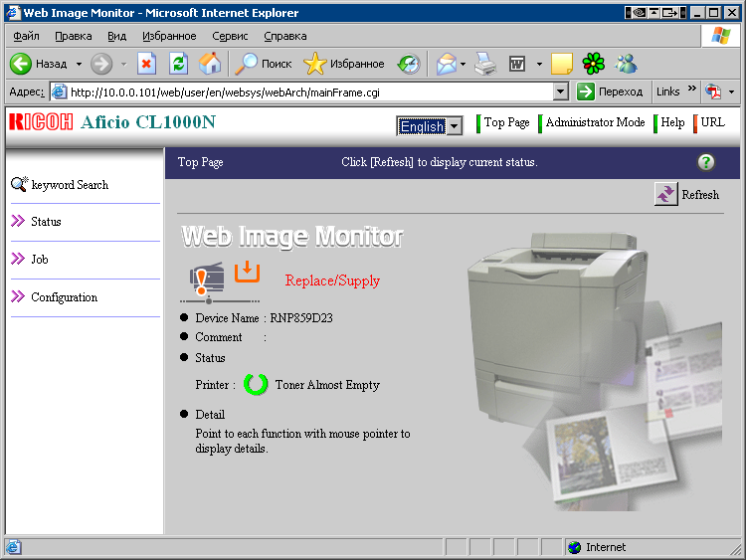
Task: Expand the Links toolbar chevron
Action: click(691, 89)
